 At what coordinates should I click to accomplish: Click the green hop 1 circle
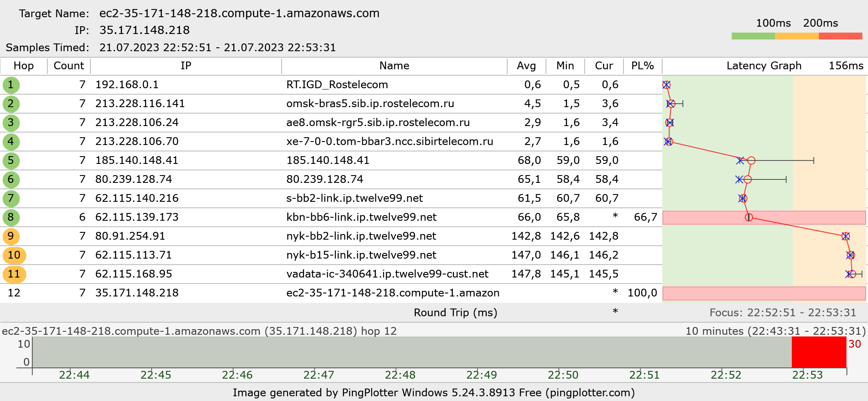[11, 85]
